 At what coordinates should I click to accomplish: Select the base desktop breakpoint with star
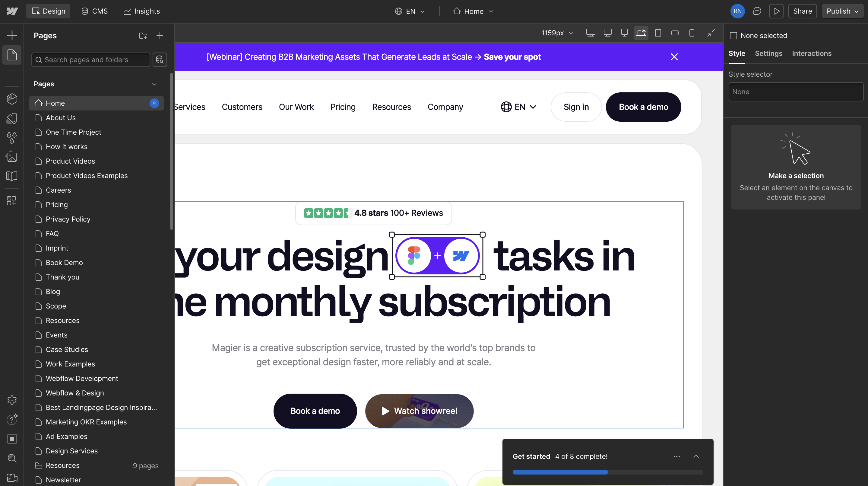[641, 33]
